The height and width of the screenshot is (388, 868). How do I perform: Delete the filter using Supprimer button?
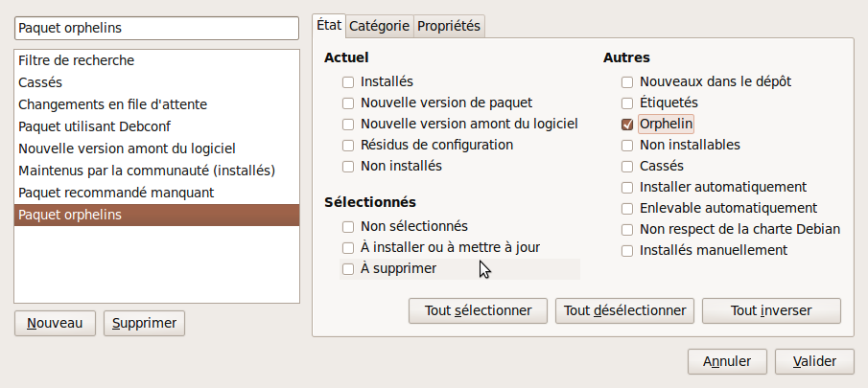[x=144, y=323]
